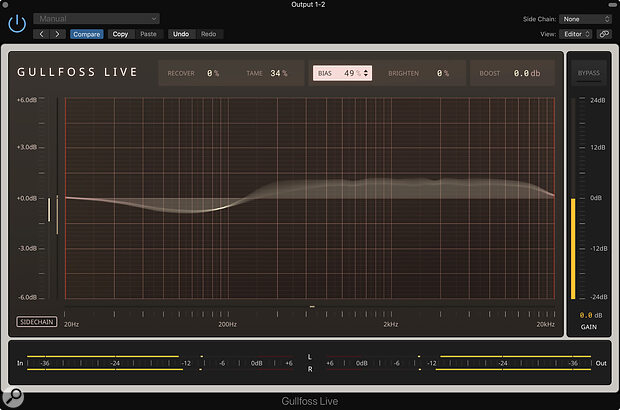Click the small yellow marker below graph
The height and width of the screenshot is (410, 620).
pos(312,306)
